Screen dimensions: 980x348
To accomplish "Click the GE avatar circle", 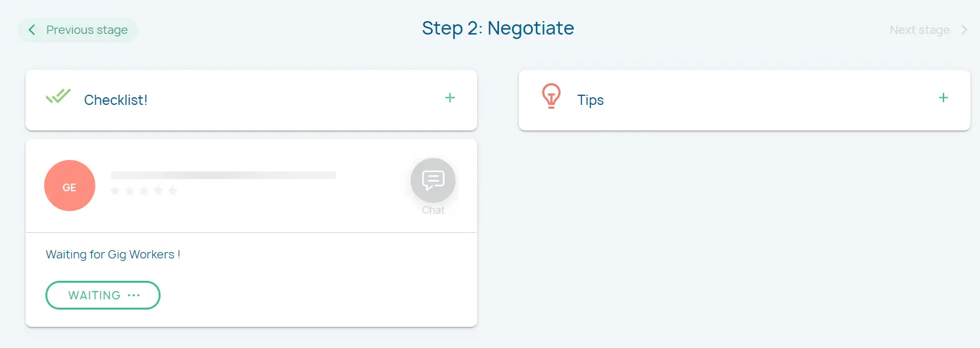I will tap(70, 186).
